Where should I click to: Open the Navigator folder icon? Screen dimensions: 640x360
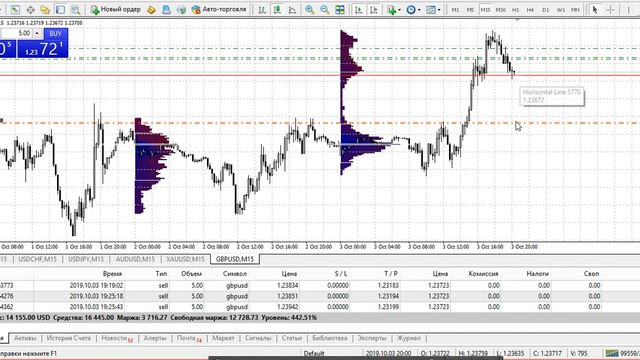[x=45, y=9]
